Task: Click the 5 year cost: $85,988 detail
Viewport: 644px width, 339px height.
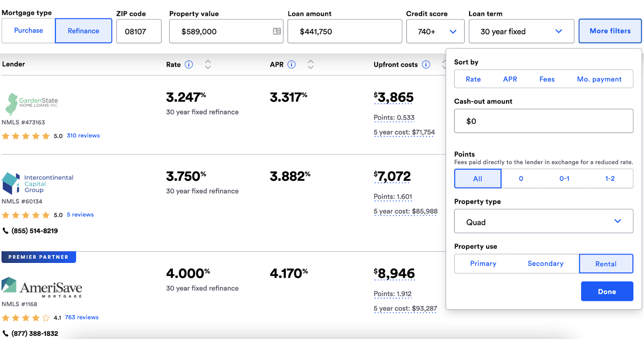Action: tap(405, 211)
